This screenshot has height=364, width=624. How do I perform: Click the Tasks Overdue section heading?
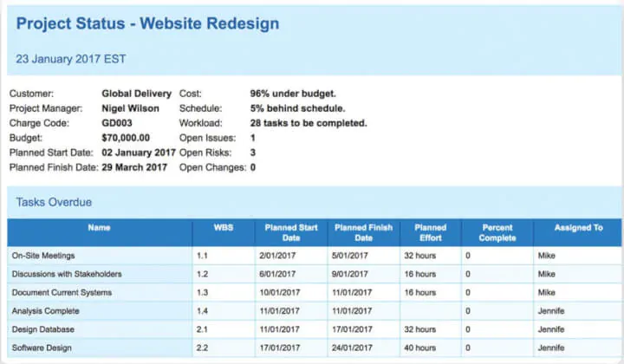54,202
